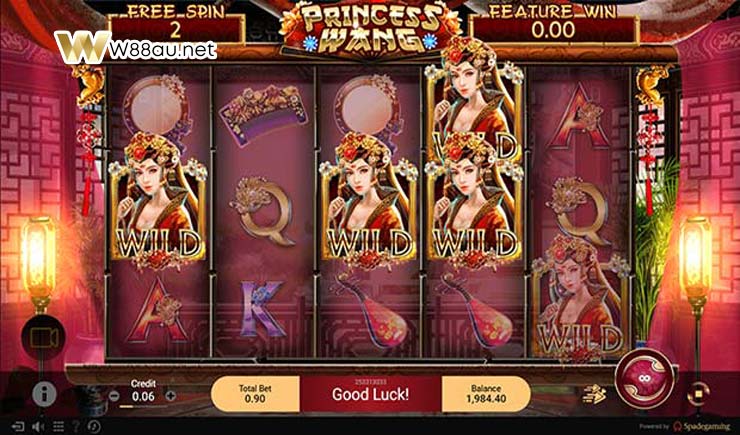
Task: Open the paytable list menu icon
Action: pos(58,427)
